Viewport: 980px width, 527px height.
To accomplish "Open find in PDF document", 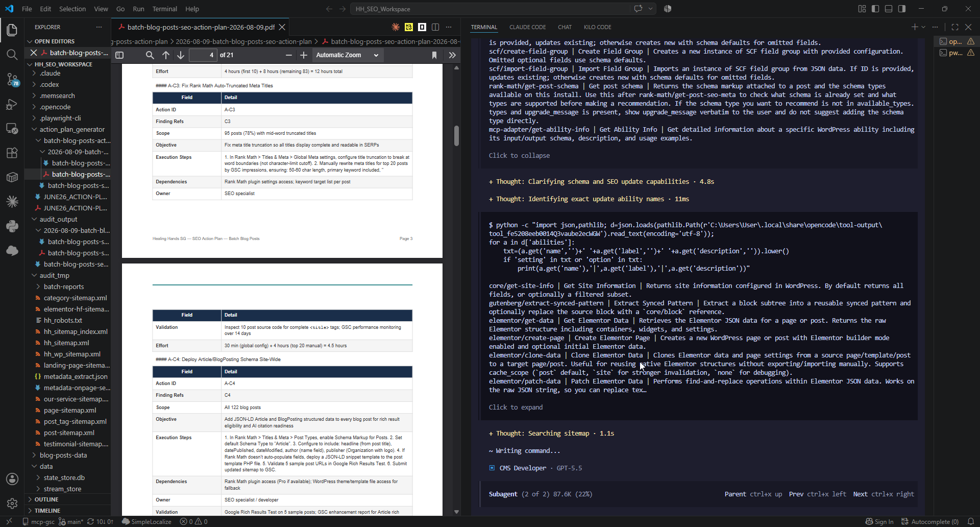I will pos(150,55).
